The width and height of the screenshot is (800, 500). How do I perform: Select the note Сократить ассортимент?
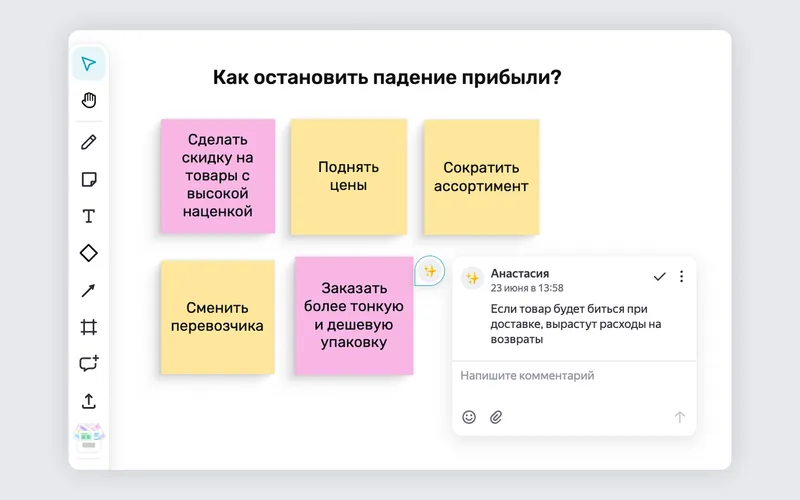pos(481,177)
